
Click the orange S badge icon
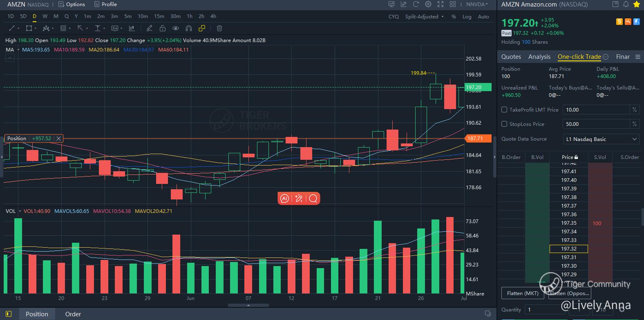619,22
